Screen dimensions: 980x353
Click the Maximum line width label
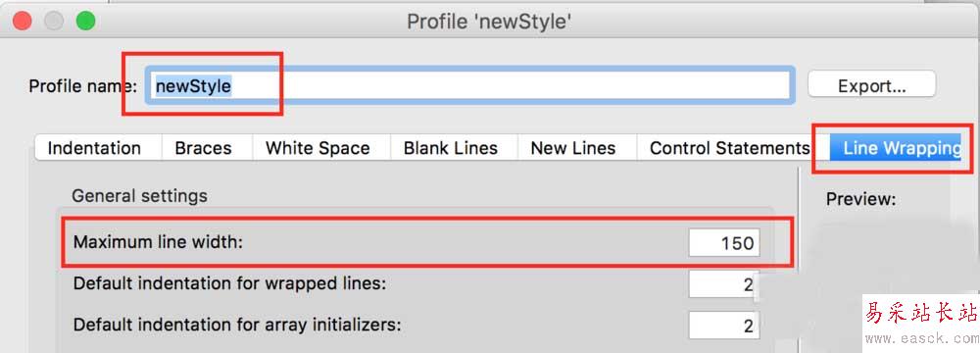(158, 241)
